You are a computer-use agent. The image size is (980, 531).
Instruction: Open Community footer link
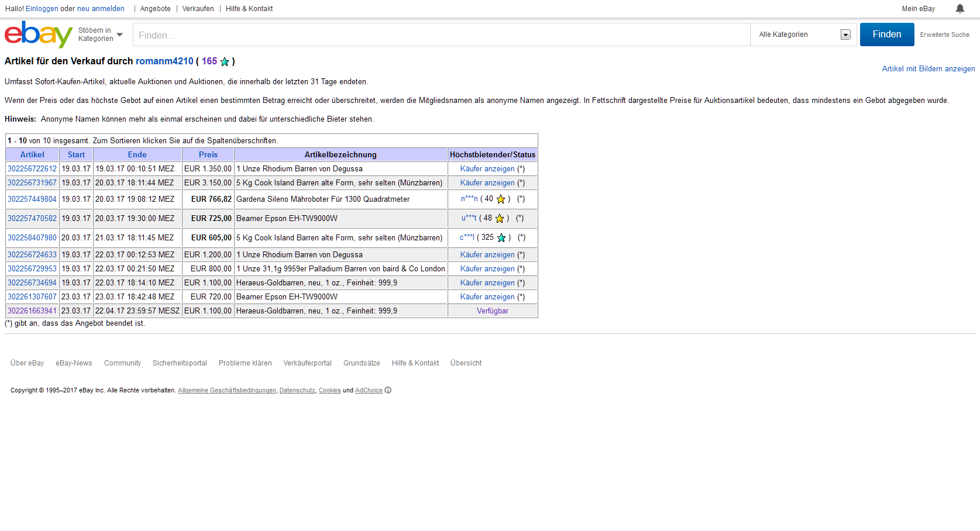pyautogui.click(x=122, y=363)
